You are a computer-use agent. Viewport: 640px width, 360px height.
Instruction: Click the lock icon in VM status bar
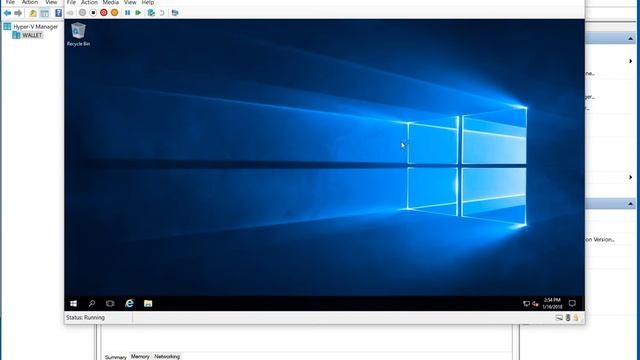[576, 318]
